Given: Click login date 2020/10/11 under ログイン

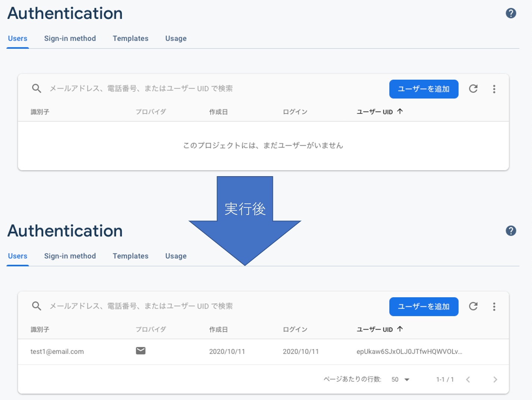Looking at the screenshot, I should click(301, 352).
